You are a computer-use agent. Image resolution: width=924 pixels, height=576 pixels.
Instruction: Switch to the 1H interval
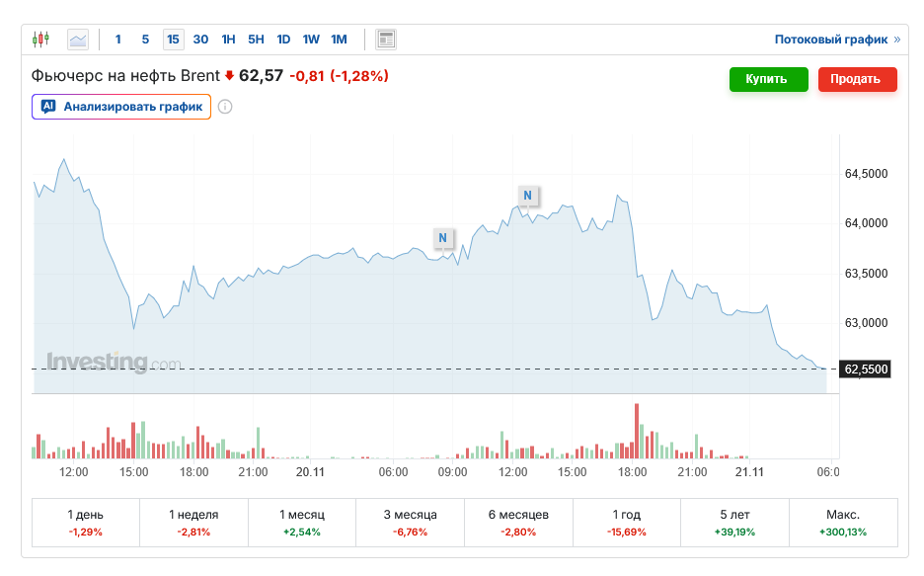click(228, 40)
